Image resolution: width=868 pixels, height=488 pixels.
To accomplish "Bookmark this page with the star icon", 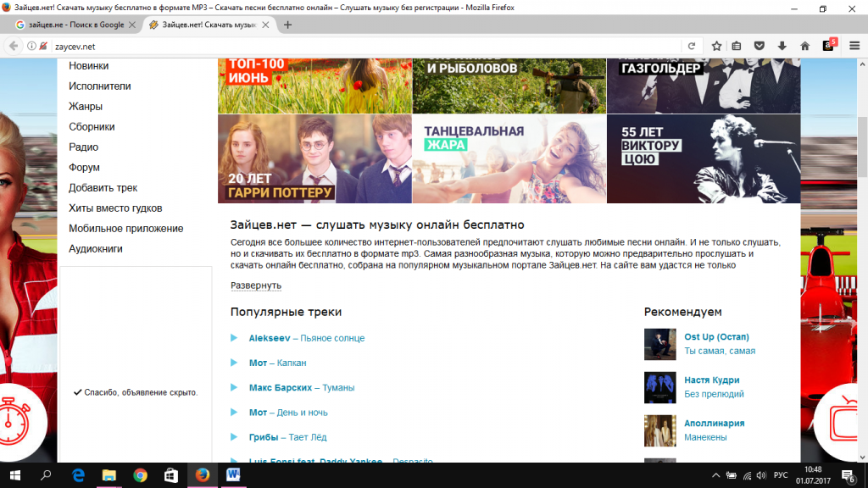I will tap(716, 46).
